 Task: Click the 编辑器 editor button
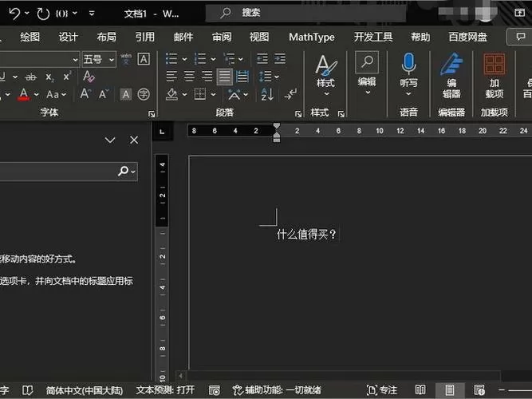click(451, 75)
